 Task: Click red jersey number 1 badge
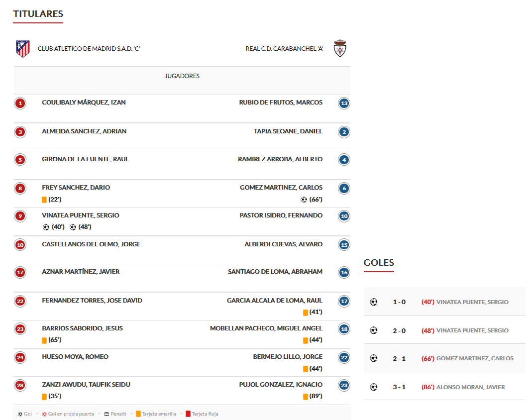click(20, 103)
